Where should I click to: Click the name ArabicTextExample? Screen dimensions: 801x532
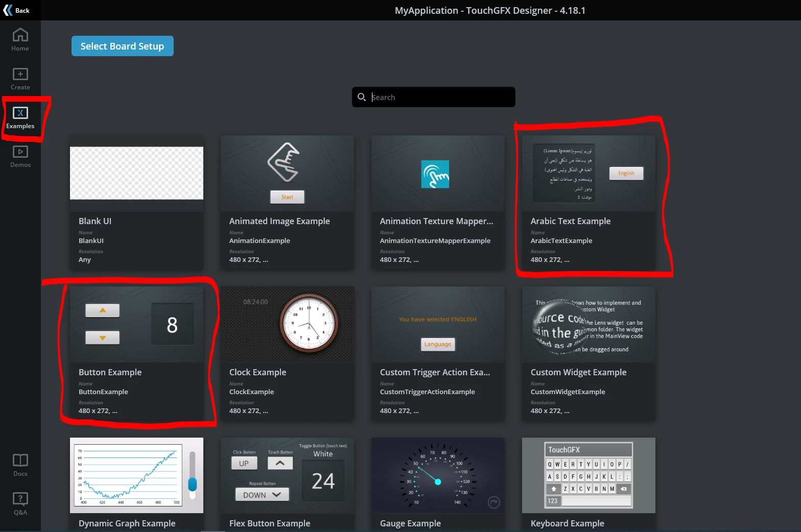tap(561, 240)
